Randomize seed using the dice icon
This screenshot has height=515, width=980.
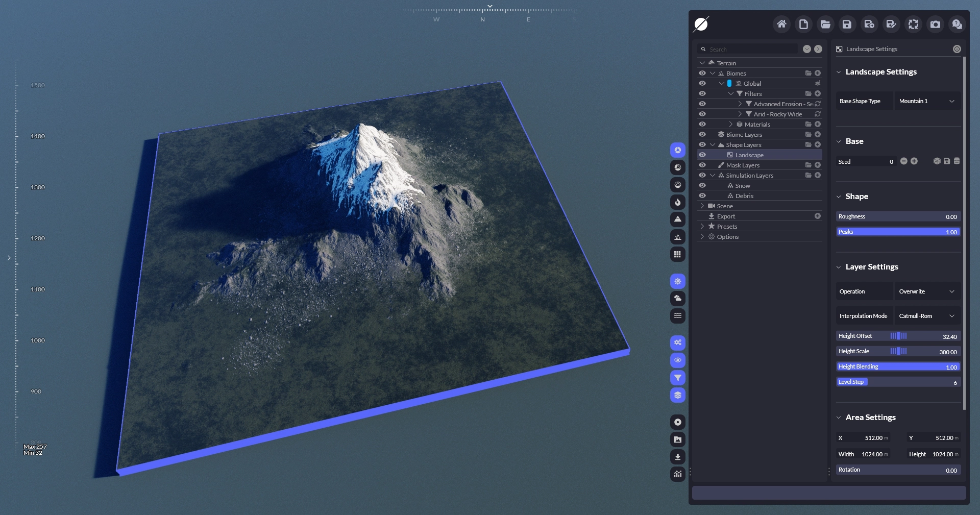tap(937, 161)
